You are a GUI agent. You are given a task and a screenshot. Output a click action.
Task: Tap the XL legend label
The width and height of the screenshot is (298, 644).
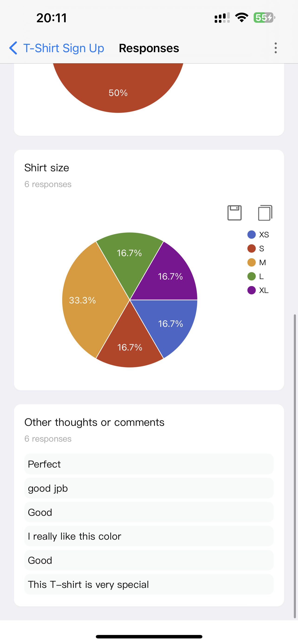(x=264, y=290)
